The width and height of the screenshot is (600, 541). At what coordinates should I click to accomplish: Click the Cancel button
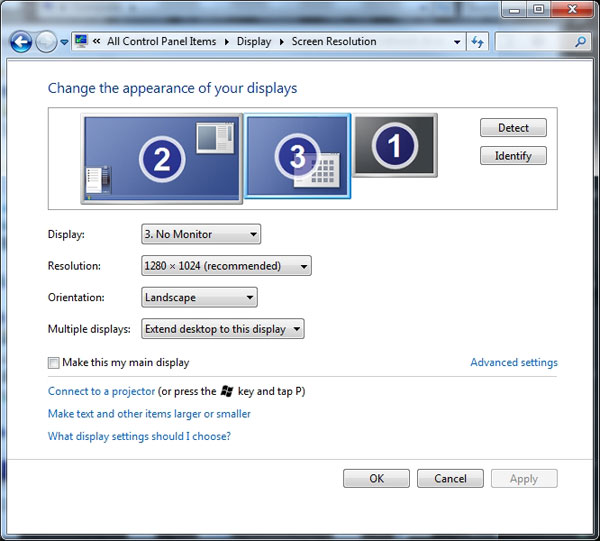[450, 479]
